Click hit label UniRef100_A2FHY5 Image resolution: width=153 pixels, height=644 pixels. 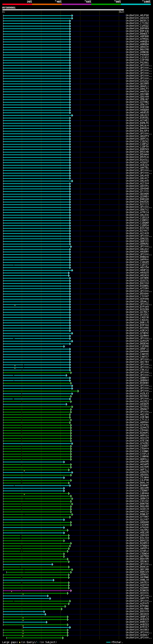(x=137, y=603)
